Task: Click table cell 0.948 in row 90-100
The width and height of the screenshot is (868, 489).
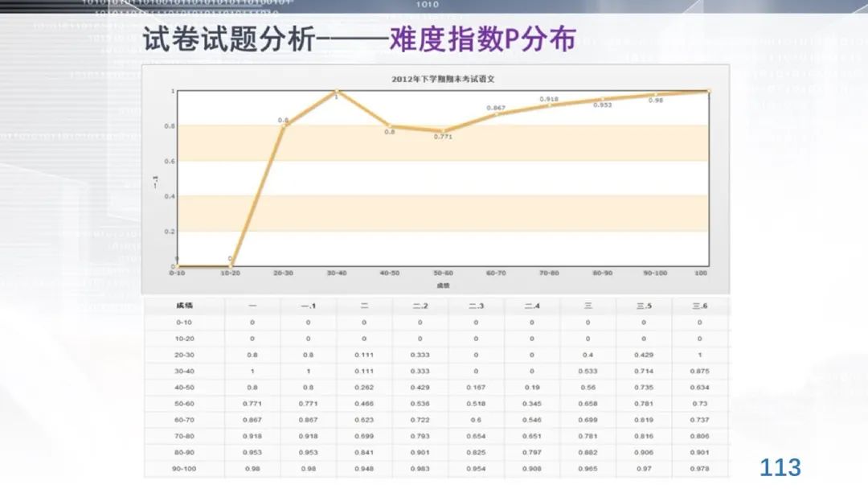Action: (x=364, y=469)
